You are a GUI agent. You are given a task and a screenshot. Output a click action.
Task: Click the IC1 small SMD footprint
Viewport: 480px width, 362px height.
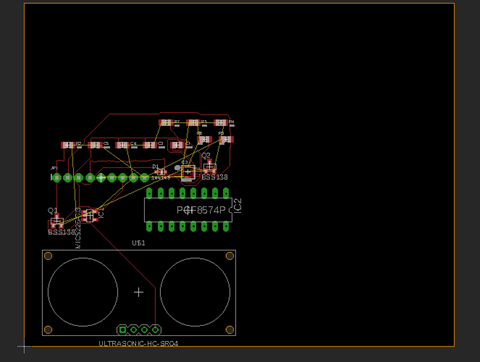[x=89, y=216]
